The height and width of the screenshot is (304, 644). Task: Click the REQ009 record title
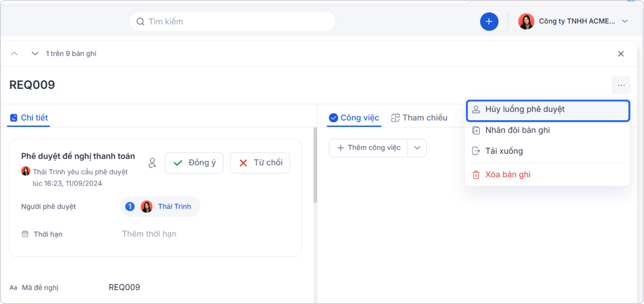pyautogui.click(x=32, y=85)
